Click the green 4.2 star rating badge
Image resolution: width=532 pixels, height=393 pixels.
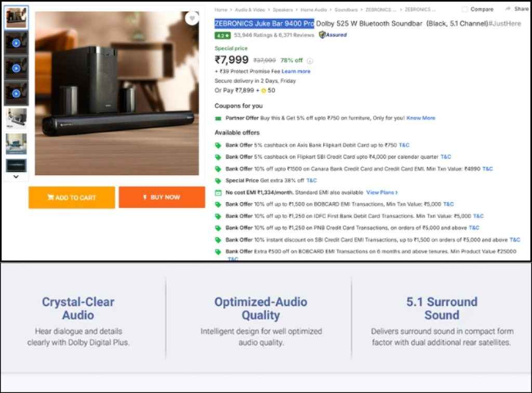(222, 35)
